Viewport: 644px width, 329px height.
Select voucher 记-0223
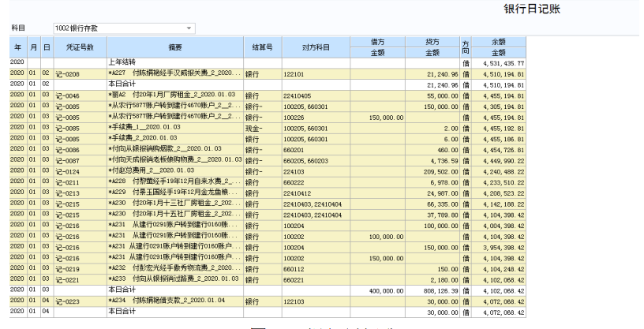[x=80, y=301]
